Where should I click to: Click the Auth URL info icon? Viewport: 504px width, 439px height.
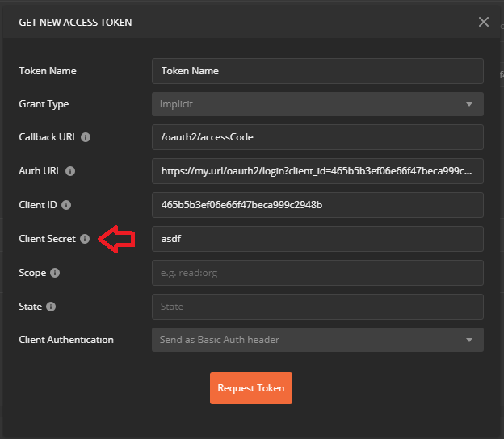coord(70,171)
